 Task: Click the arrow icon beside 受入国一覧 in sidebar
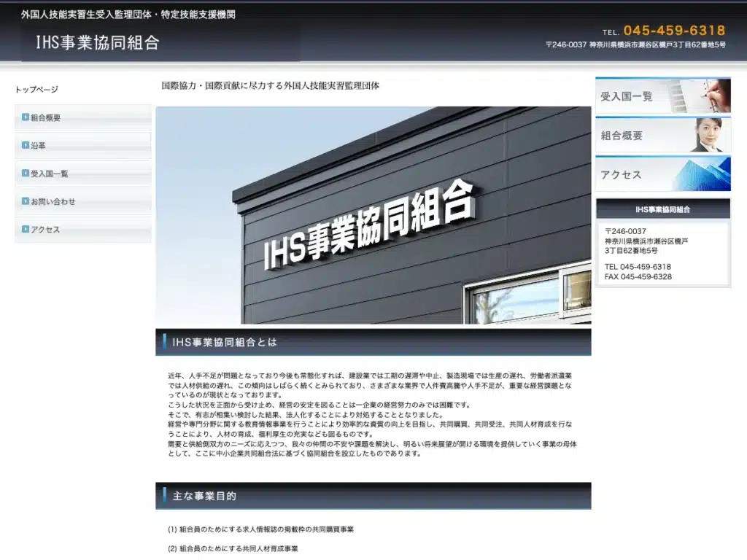coord(26,174)
